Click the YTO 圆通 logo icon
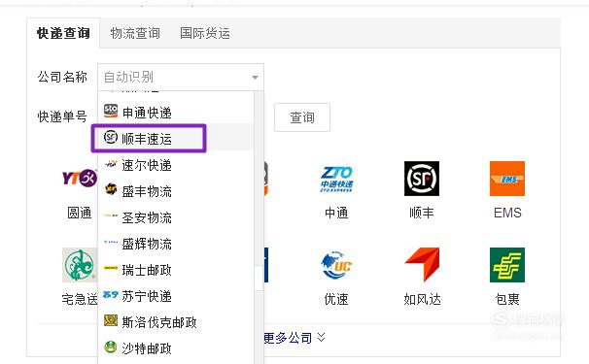This screenshot has height=364, width=589. tap(80, 179)
